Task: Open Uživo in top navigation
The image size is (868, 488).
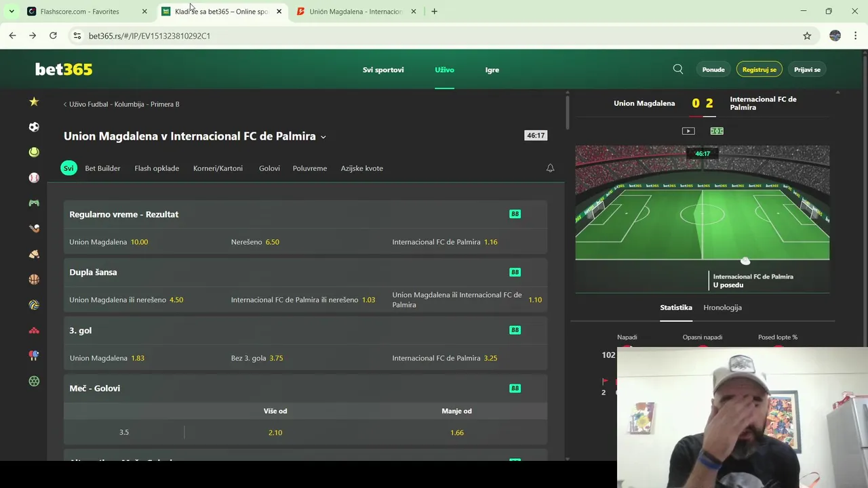Action: pos(444,70)
